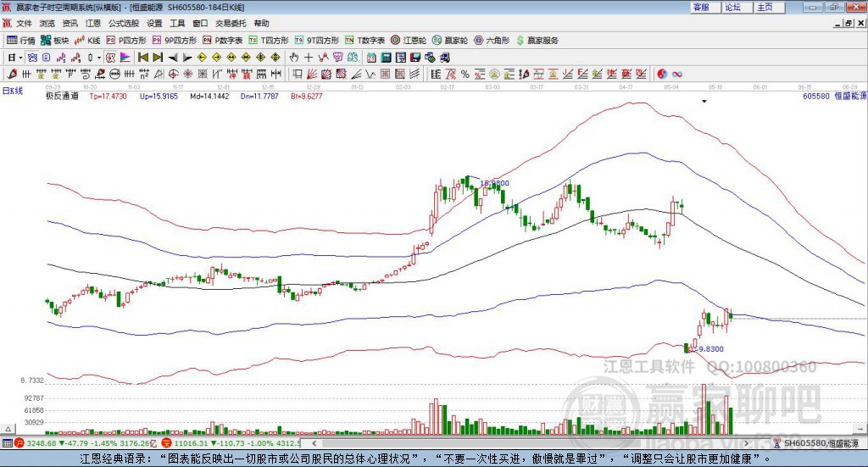Toggle the 极反 channel indicator button

[x=111, y=58]
